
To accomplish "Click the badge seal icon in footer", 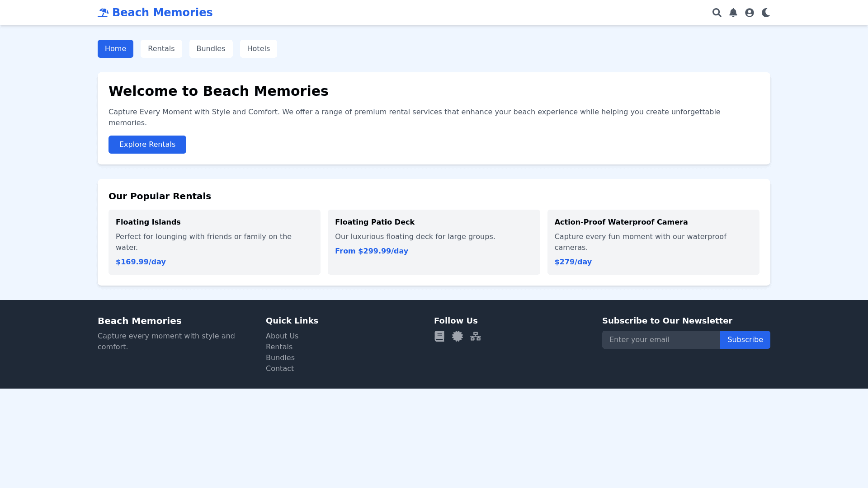I will [457, 336].
